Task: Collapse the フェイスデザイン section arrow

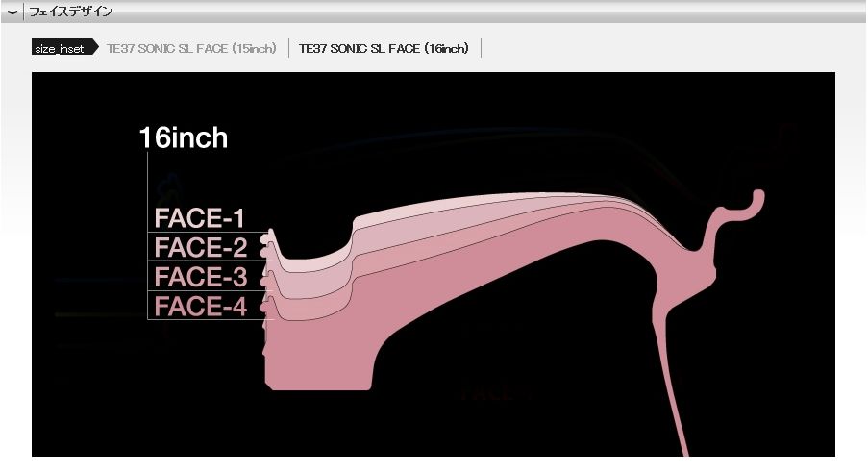Action: 12,12
